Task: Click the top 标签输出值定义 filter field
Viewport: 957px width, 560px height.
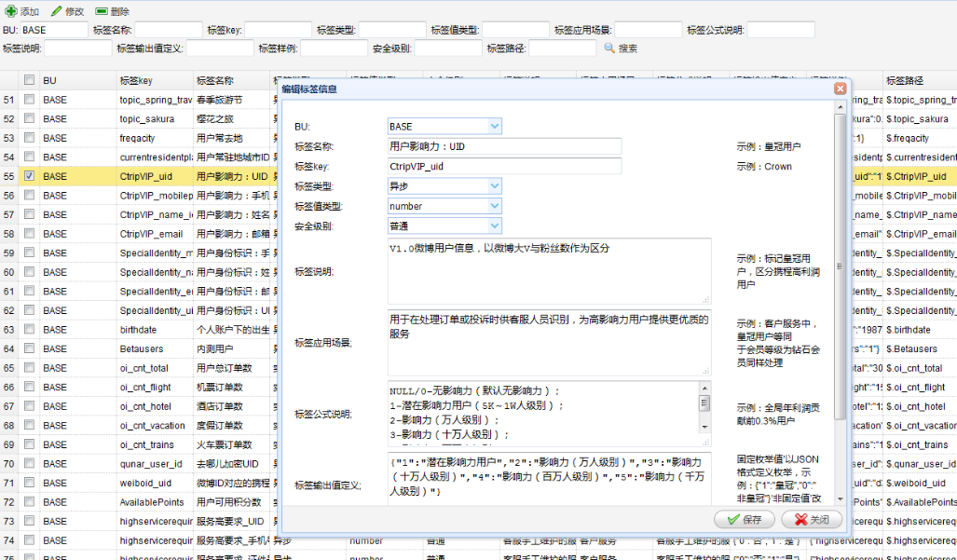Action: click(x=220, y=48)
